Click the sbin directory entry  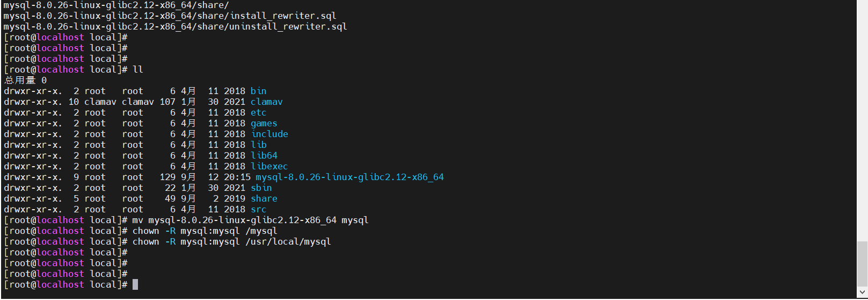click(261, 188)
